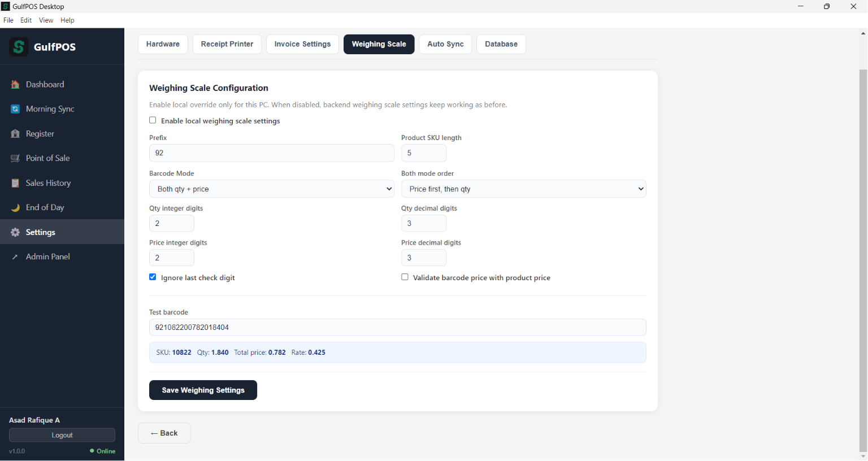Image resolution: width=868 pixels, height=461 pixels.
Task: Click the GulfPOS logo icon
Action: tap(19, 46)
